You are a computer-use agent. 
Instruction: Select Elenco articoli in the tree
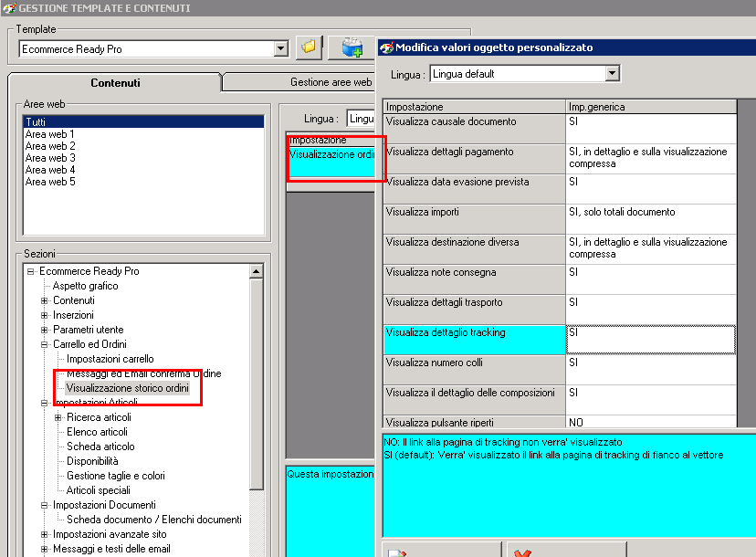97,432
